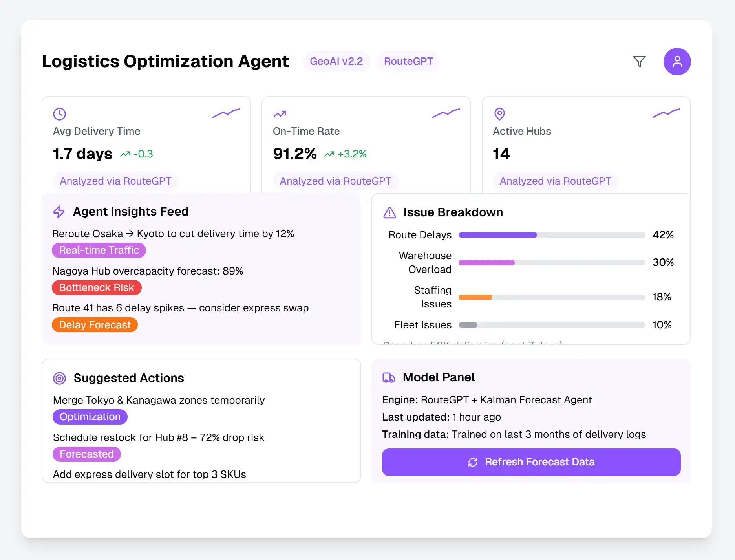Click the user profile avatar icon

pos(677,61)
